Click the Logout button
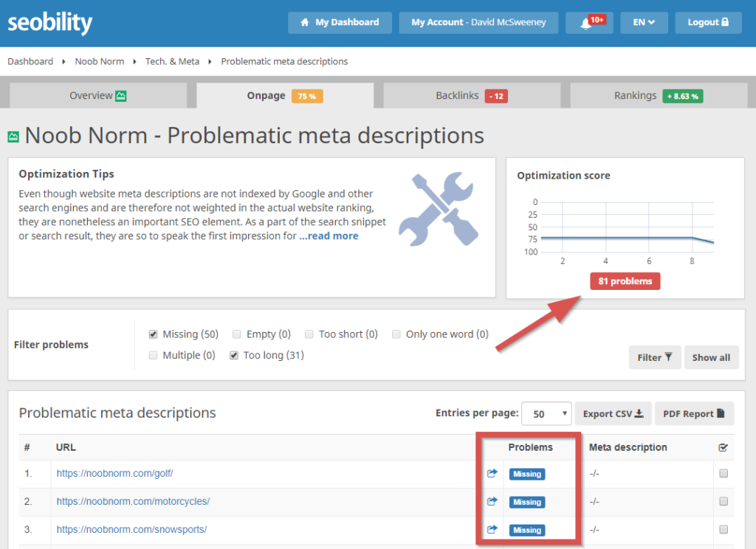 point(708,22)
